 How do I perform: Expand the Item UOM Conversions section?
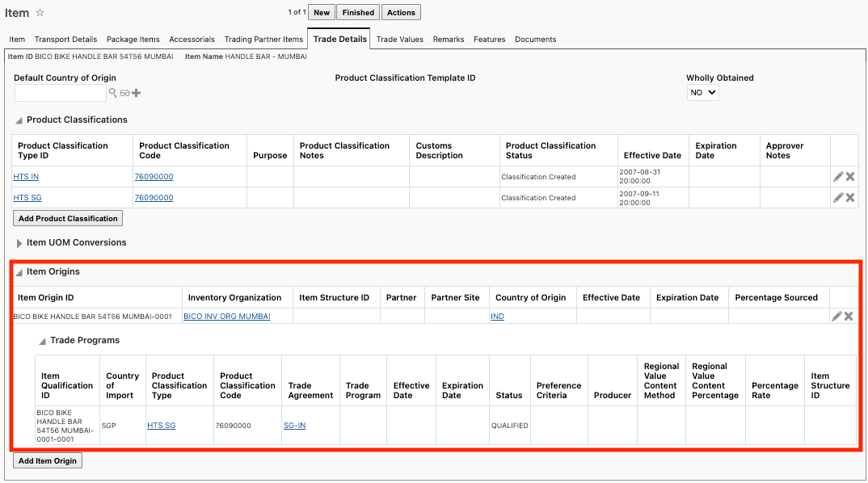(x=19, y=243)
